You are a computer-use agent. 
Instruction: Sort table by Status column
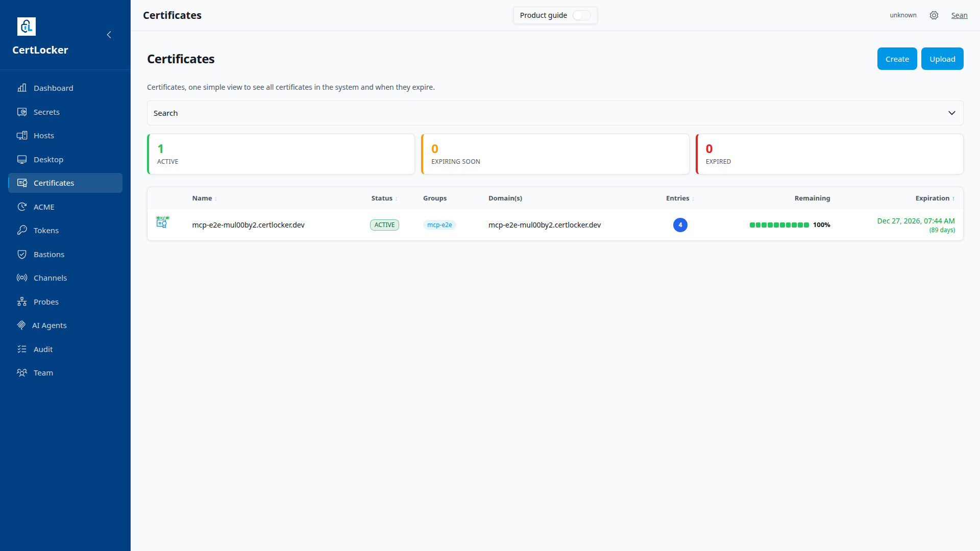click(x=384, y=198)
